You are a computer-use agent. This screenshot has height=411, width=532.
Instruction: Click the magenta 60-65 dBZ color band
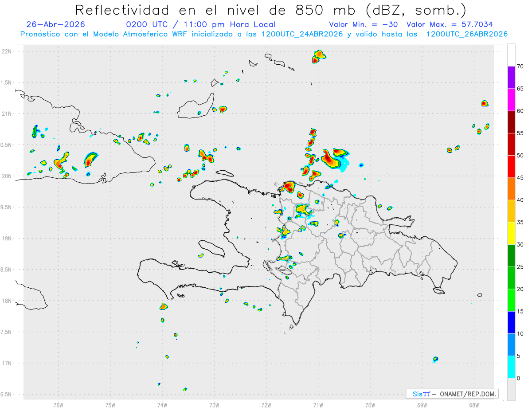tap(511, 100)
